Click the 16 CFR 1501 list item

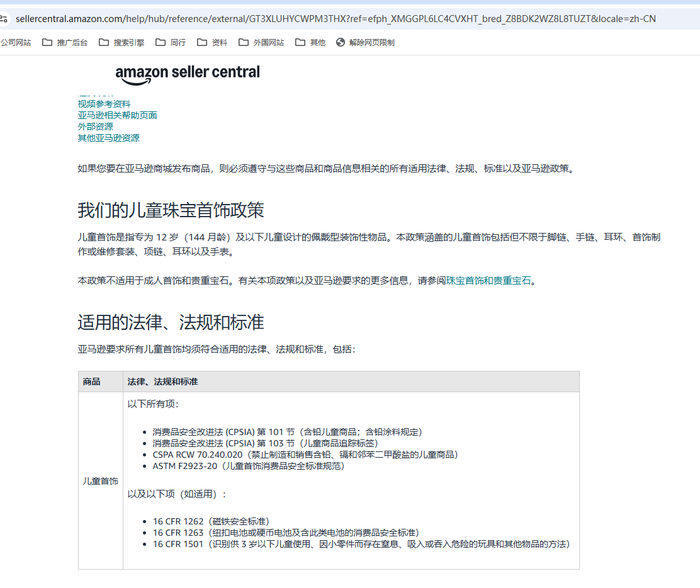(x=361, y=544)
